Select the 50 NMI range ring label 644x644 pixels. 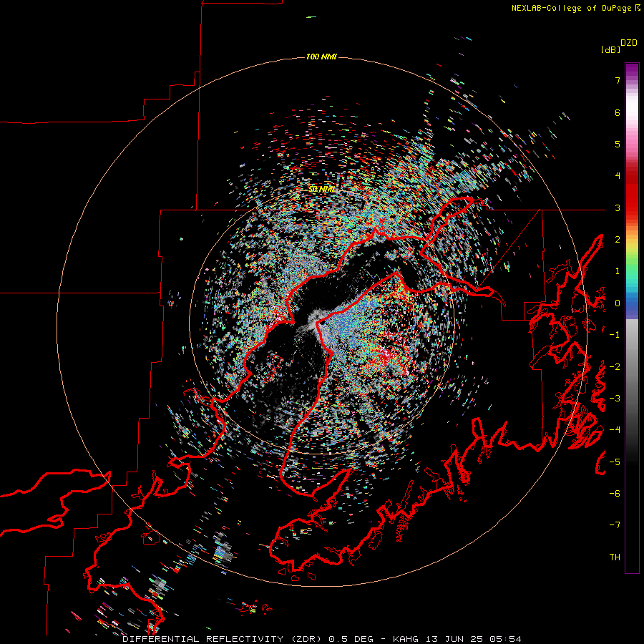[321, 190]
